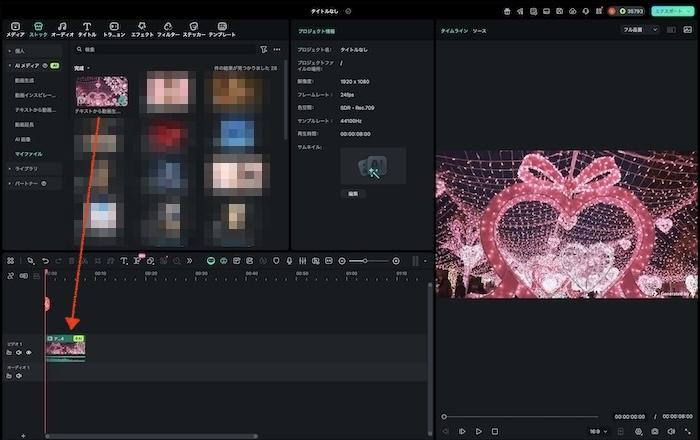Select the オーディオ (Audio) music note icon

(62, 27)
